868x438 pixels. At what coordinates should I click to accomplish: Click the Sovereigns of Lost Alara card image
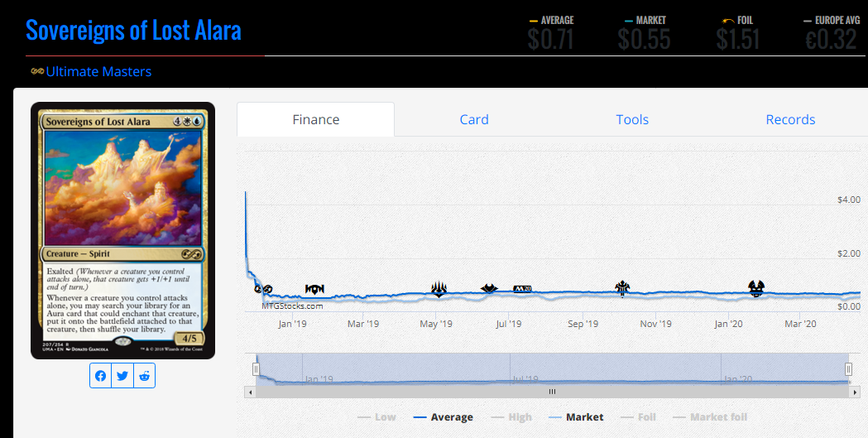123,230
